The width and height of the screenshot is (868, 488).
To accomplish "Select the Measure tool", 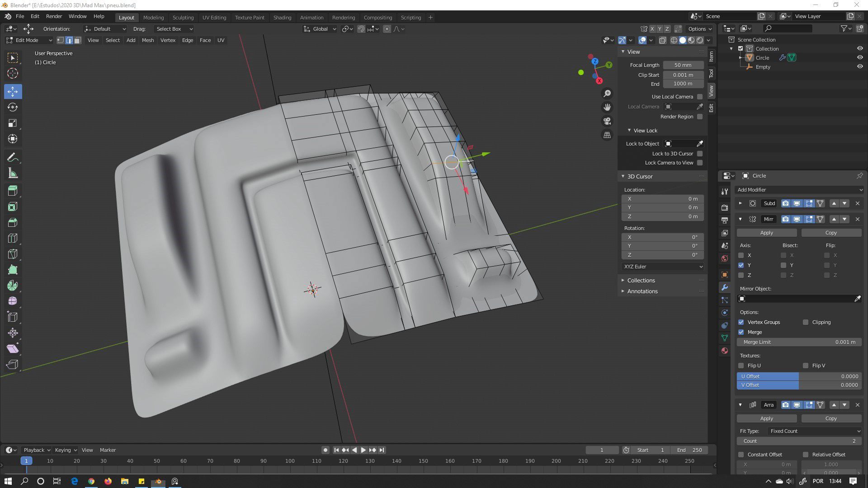I will [13, 174].
